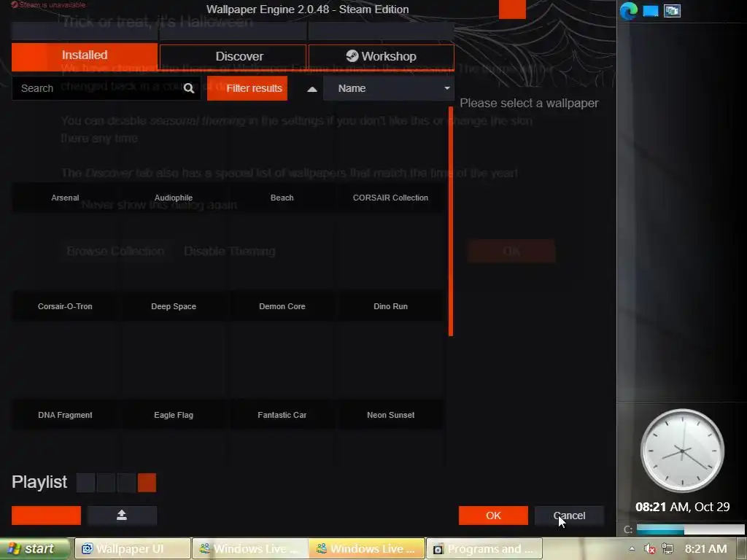Open the Filter results panel
This screenshot has height=560, width=747.
pyautogui.click(x=247, y=88)
